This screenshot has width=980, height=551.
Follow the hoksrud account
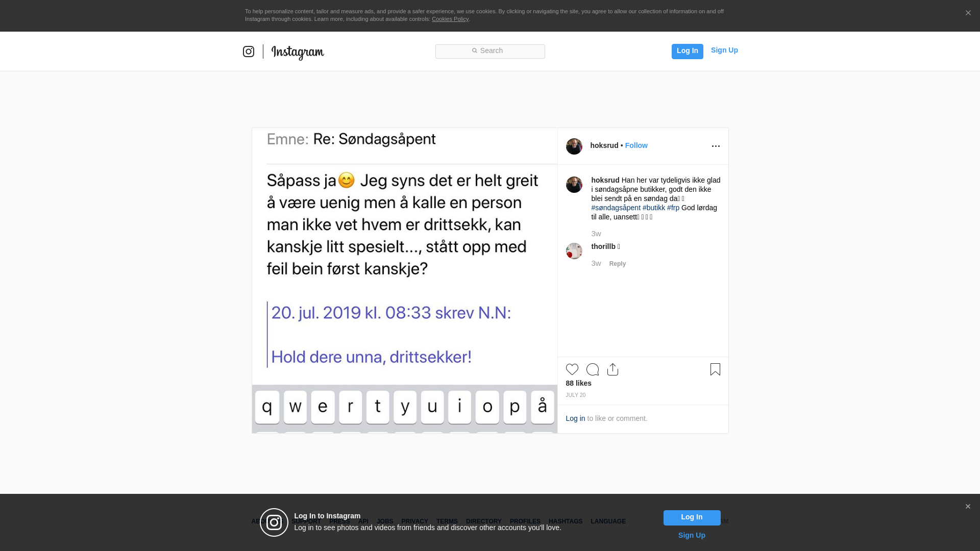(x=636, y=145)
